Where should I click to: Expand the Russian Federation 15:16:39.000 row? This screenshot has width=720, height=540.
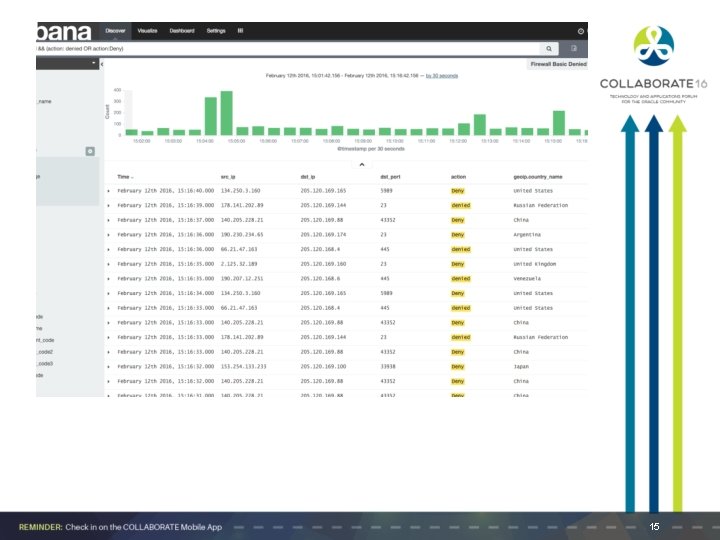pos(109,205)
